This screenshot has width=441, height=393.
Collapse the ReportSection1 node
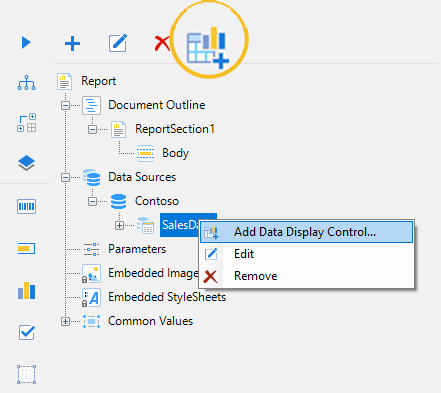point(92,130)
